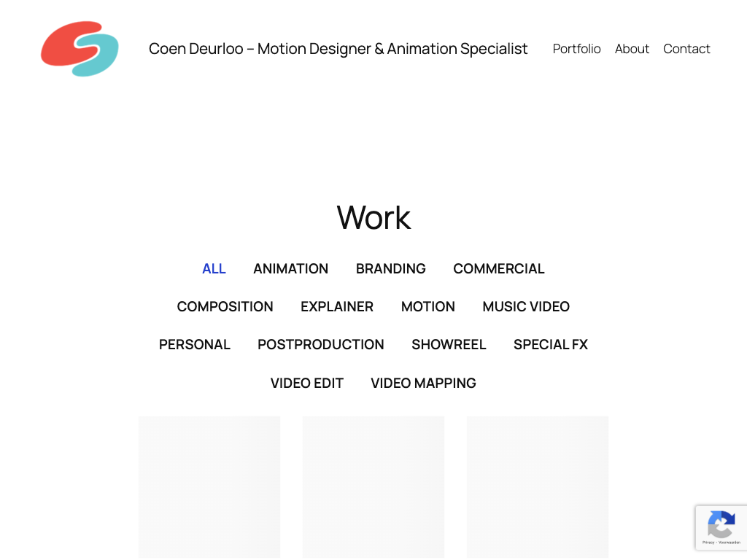Open the reCAPTCHA badge

(721, 528)
